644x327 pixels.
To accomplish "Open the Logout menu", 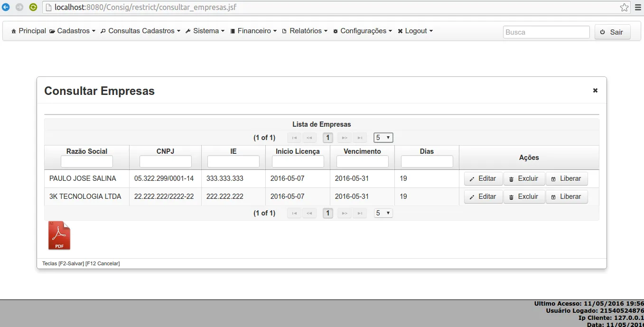I will point(415,31).
